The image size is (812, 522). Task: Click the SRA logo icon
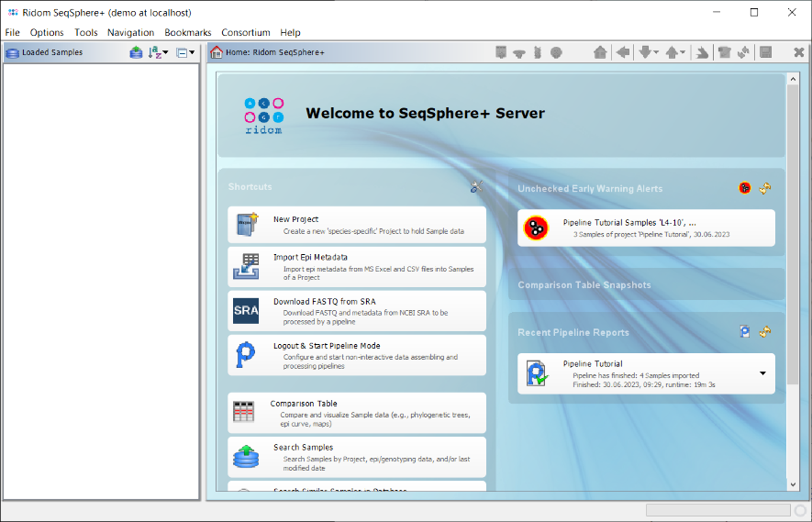click(x=246, y=311)
